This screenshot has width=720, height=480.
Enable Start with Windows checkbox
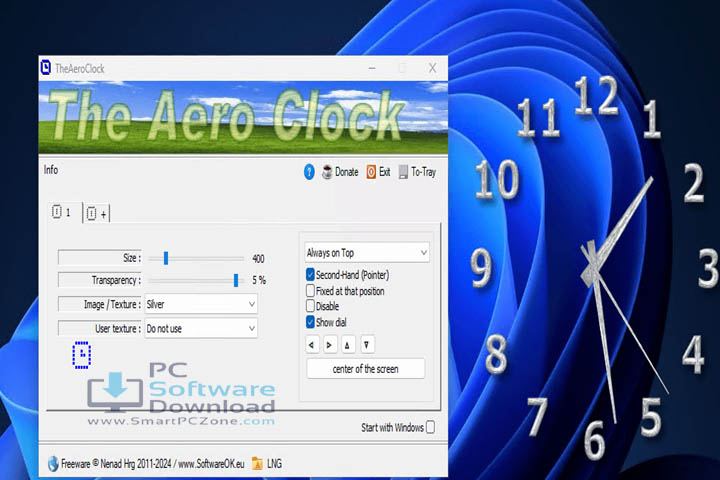coord(430,427)
